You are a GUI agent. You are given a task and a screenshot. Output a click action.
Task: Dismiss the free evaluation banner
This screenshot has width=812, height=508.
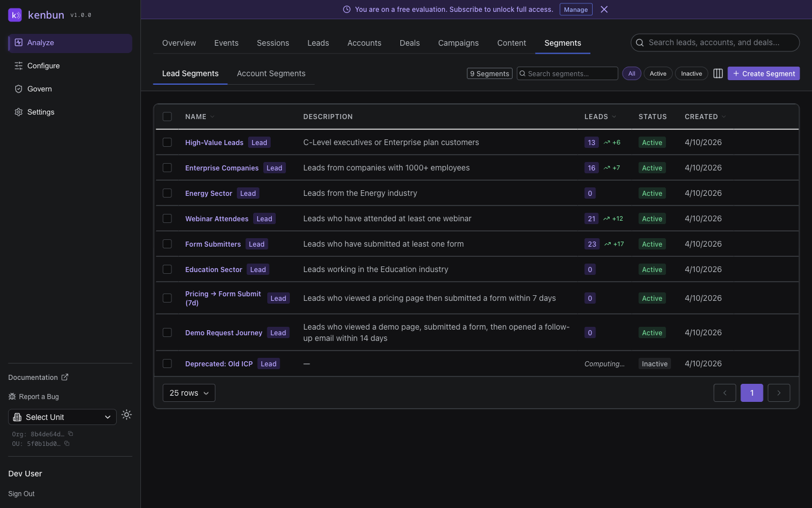[604, 10]
